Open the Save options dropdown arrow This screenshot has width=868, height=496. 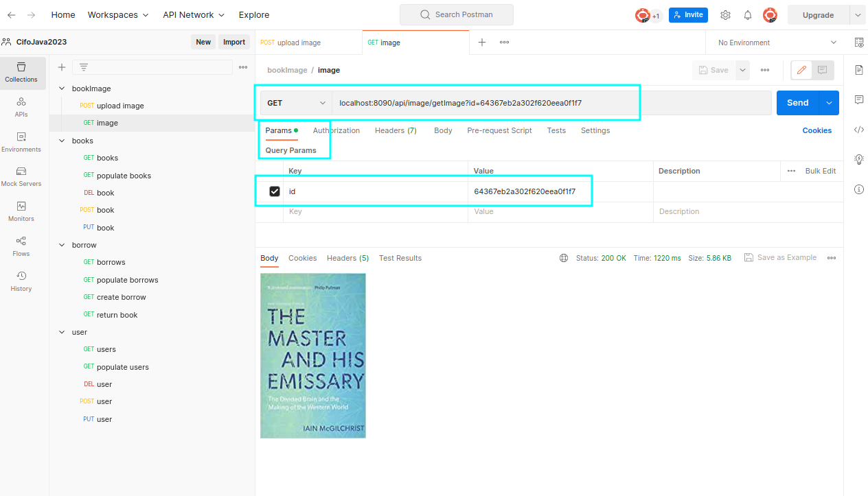pos(742,70)
